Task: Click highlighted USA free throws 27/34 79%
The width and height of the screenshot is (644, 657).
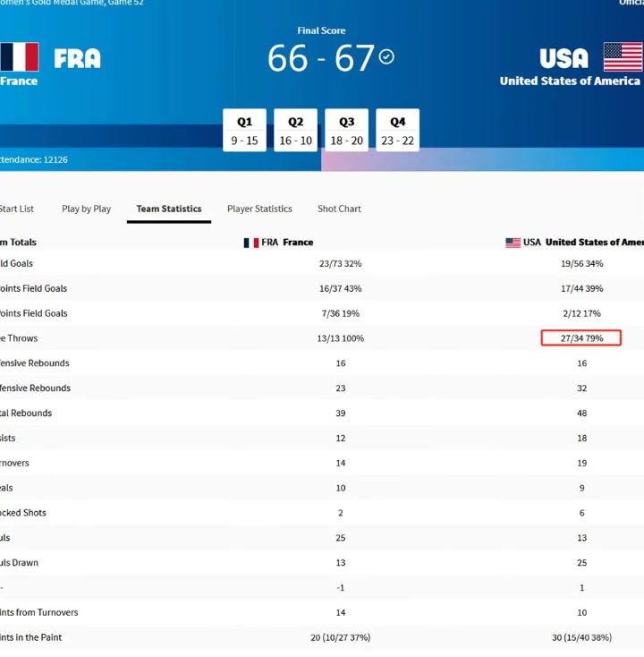Action: [581, 338]
